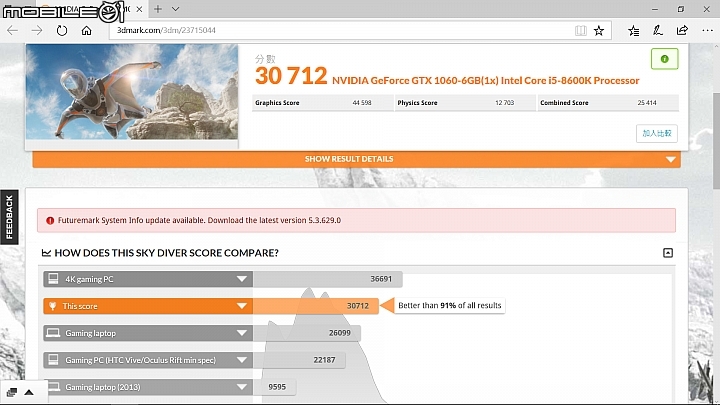The width and height of the screenshot is (720, 405).
Task: Click Better than 91% of all results label
Action: [450, 305]
